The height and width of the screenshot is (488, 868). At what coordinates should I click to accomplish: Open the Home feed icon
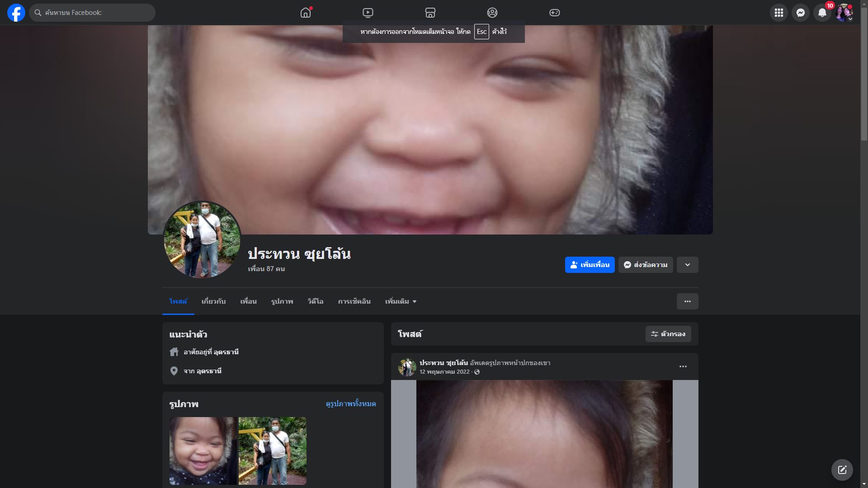306,13
